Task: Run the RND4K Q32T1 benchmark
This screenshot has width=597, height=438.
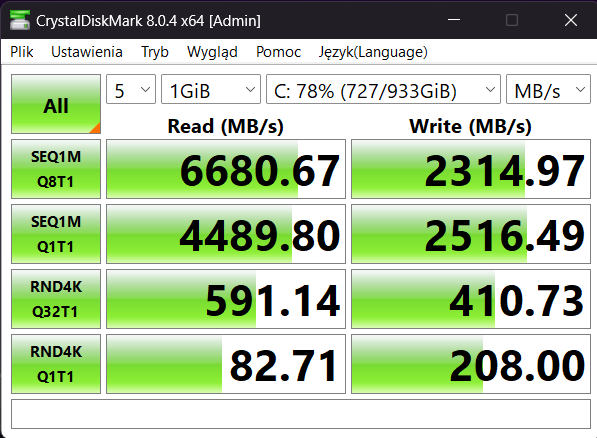Action: 56,299
